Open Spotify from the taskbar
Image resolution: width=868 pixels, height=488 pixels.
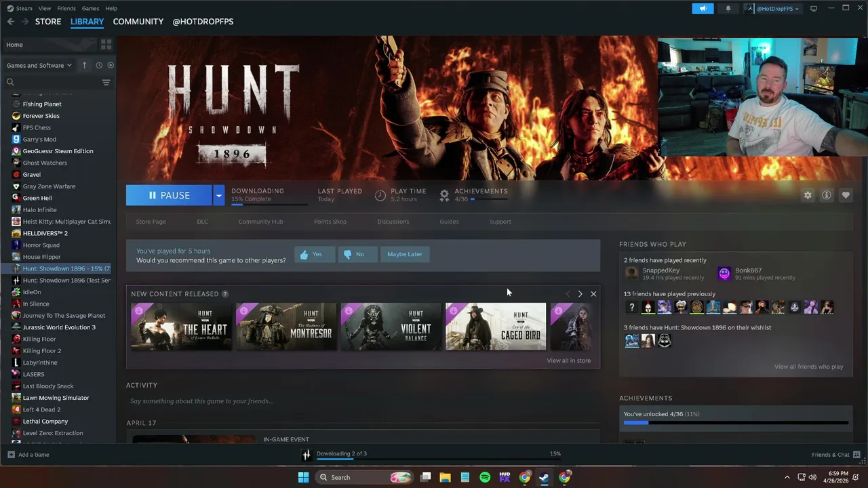tap(485, 477)
